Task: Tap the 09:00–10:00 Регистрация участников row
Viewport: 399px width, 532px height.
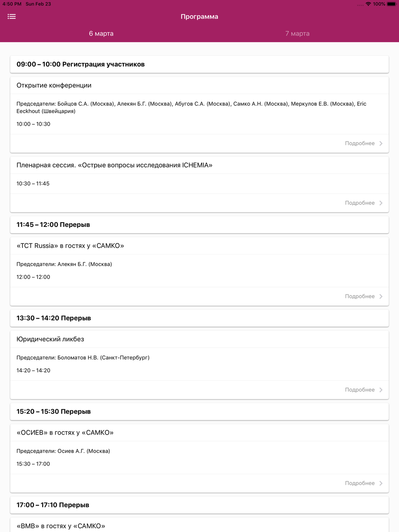Action: (199, 64)
